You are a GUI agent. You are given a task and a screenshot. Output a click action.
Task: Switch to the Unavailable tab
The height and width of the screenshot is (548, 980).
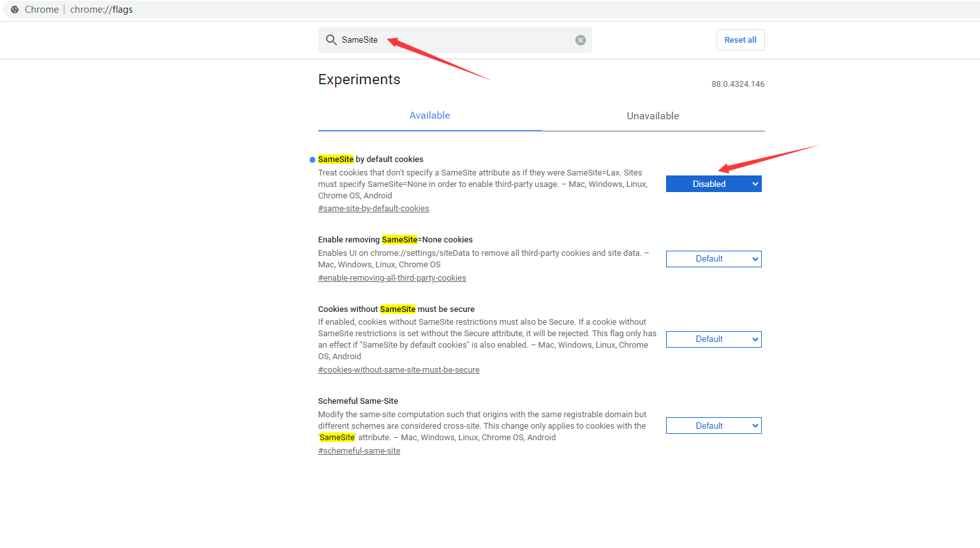coord(653,116)
